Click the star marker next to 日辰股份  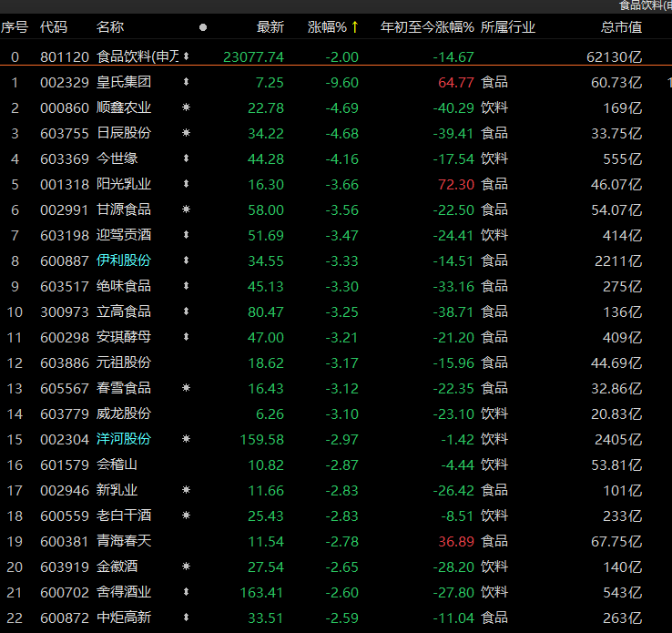tap(187, 133)
